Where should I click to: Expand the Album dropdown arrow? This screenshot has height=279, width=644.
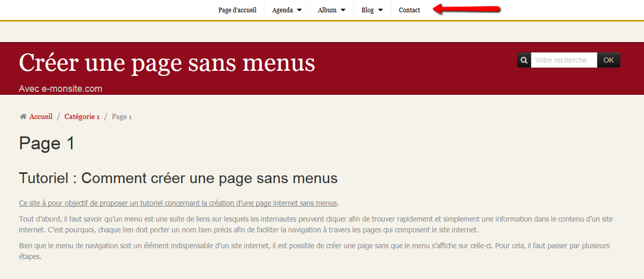click(343, 10)
